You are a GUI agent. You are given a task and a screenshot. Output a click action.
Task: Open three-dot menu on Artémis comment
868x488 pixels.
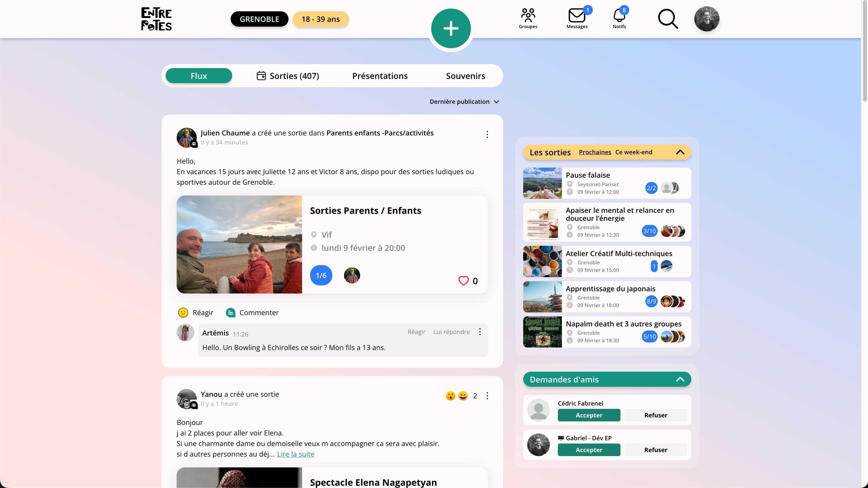tap(480, 332)
